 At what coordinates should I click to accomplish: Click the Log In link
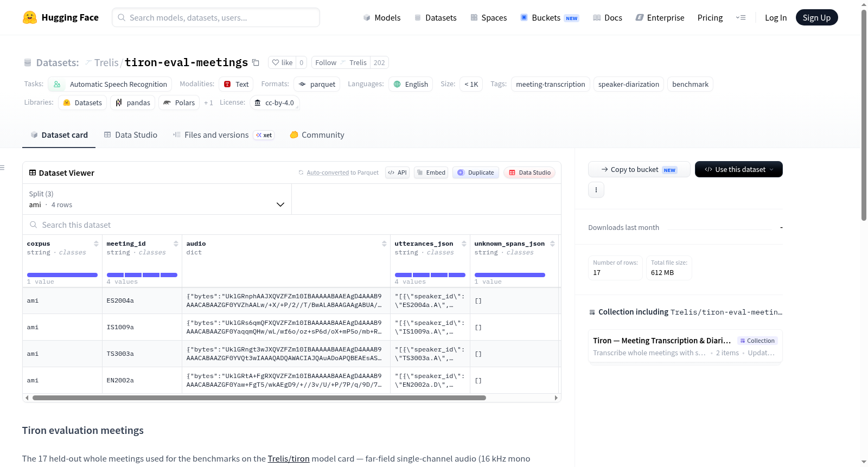tap(776, 18)
